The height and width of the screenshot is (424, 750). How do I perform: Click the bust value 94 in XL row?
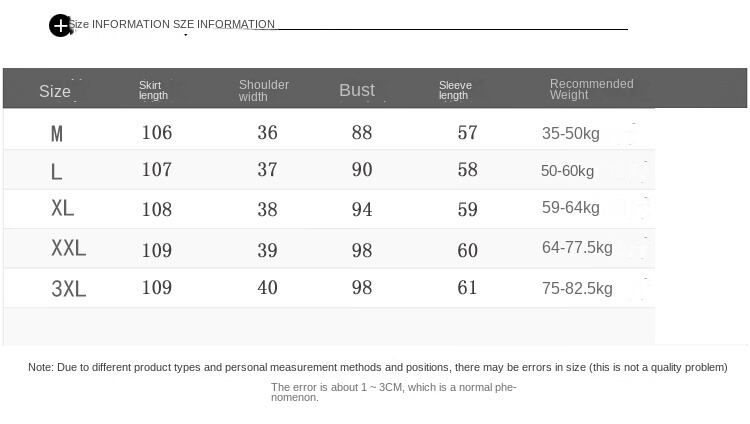click(362, 209)
